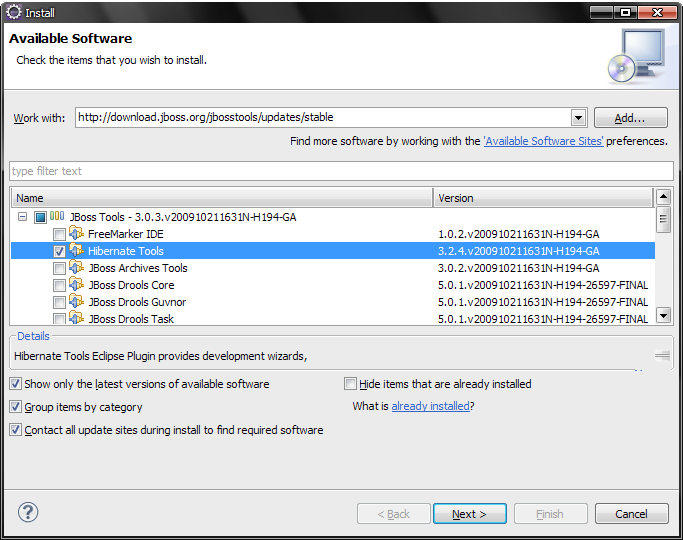The image size is (683, 540).
Task: Toggle Group items by category checkbox
Action: coord(15,407)
